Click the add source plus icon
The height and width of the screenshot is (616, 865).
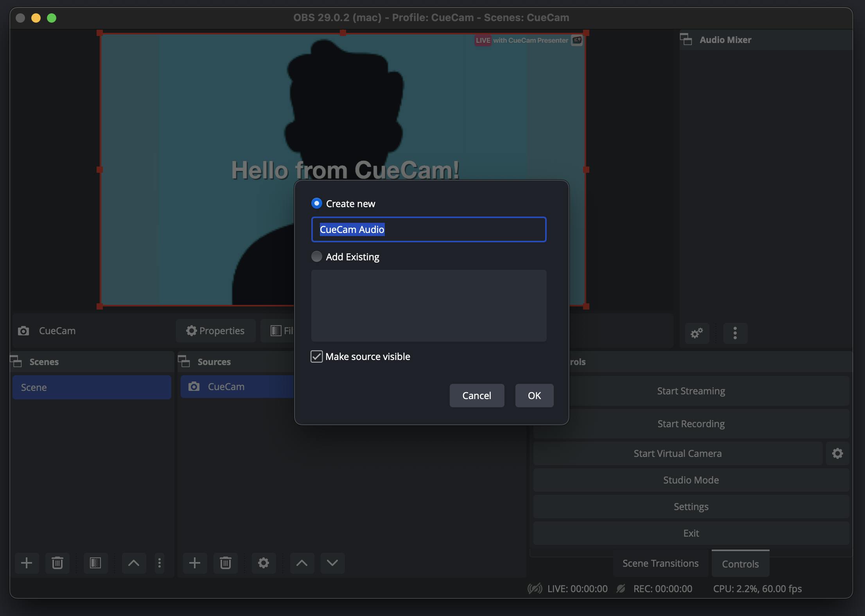click(x=195, y=563)
